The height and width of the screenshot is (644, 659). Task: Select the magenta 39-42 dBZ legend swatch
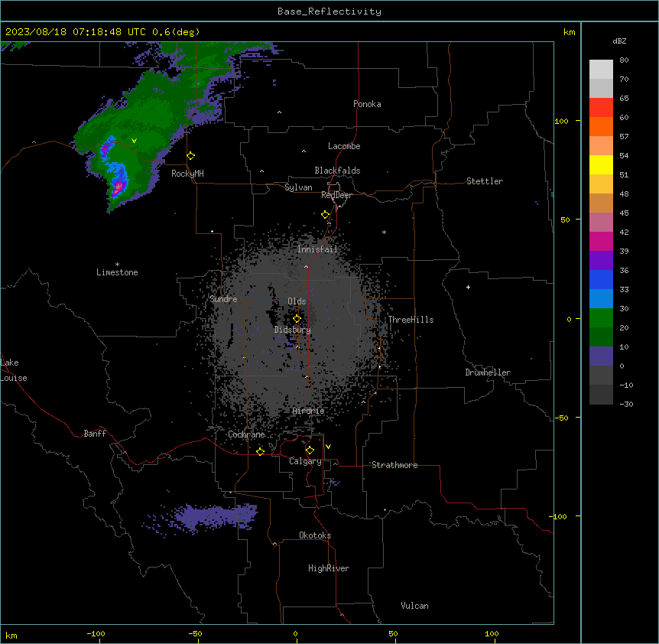tap(601, 241)
